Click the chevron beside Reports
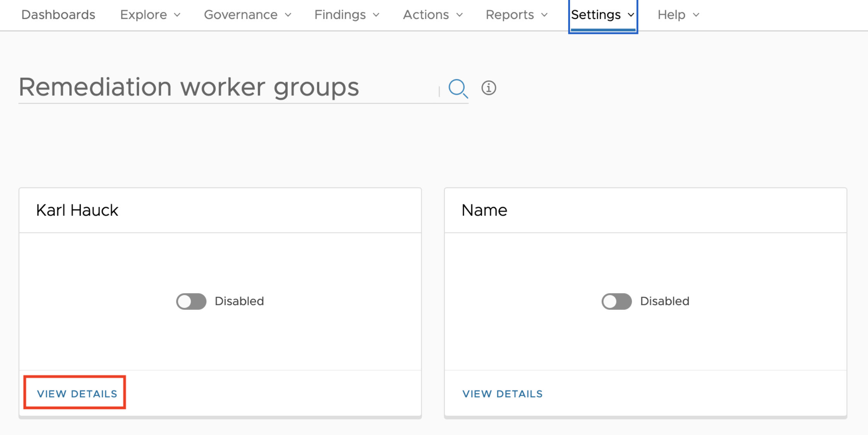Screen dimensions: 868x435 point(544,15)
